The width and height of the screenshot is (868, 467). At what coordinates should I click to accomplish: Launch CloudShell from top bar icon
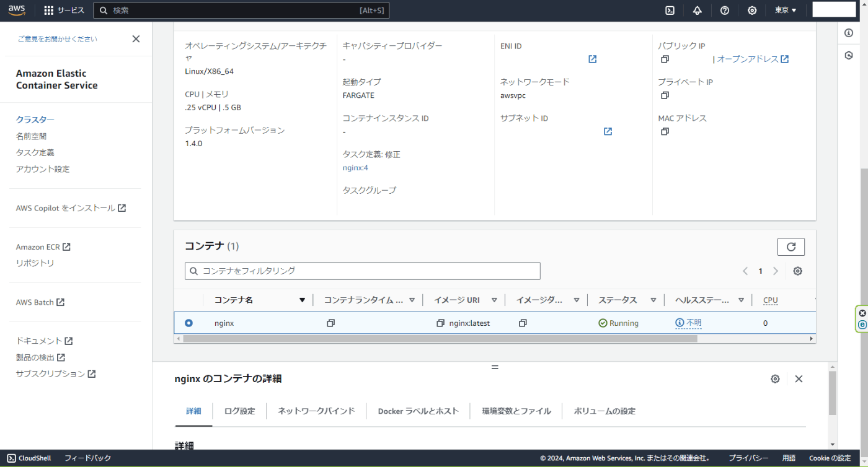coord(670,11)
